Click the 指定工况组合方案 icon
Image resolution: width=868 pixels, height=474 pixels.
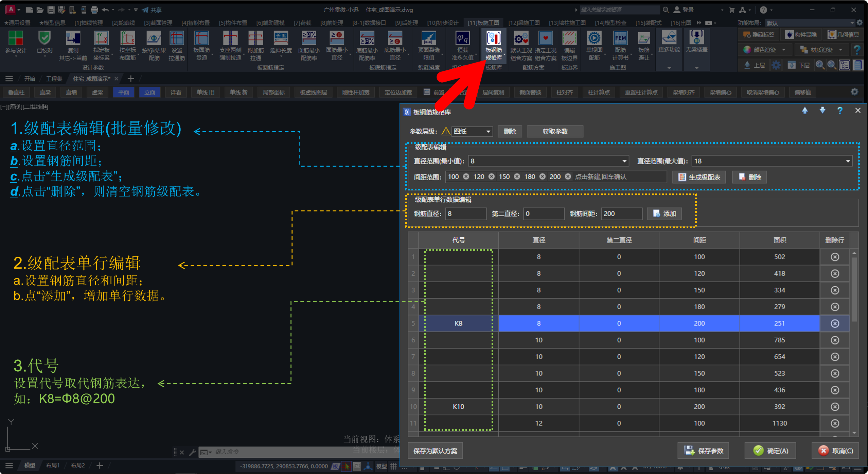point(546,46)
